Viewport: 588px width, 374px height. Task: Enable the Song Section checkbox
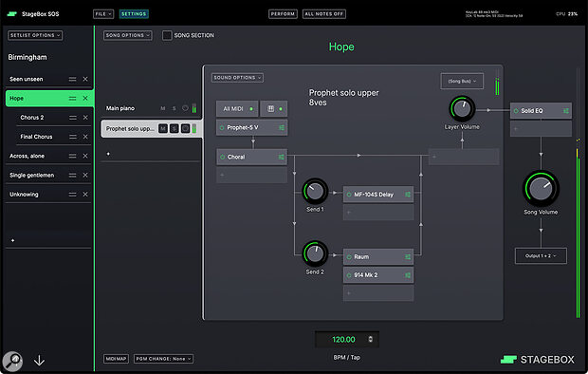pos(167,35)
